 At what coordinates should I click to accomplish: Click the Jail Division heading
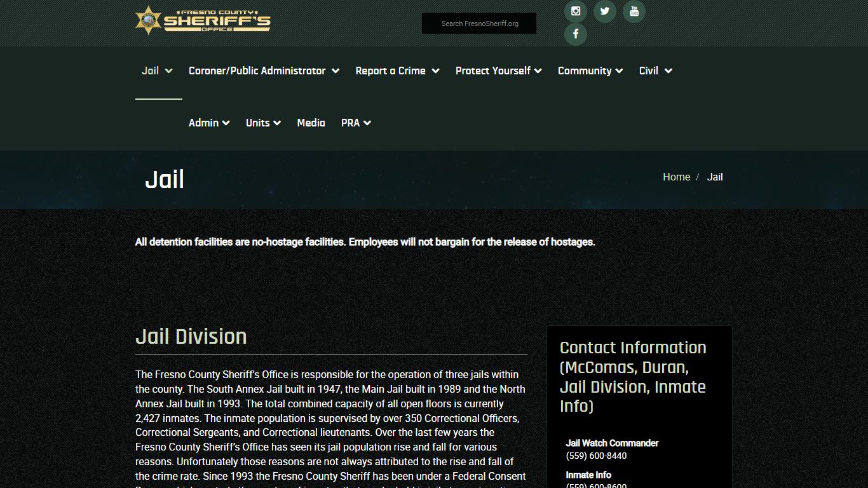click(191, 337)
